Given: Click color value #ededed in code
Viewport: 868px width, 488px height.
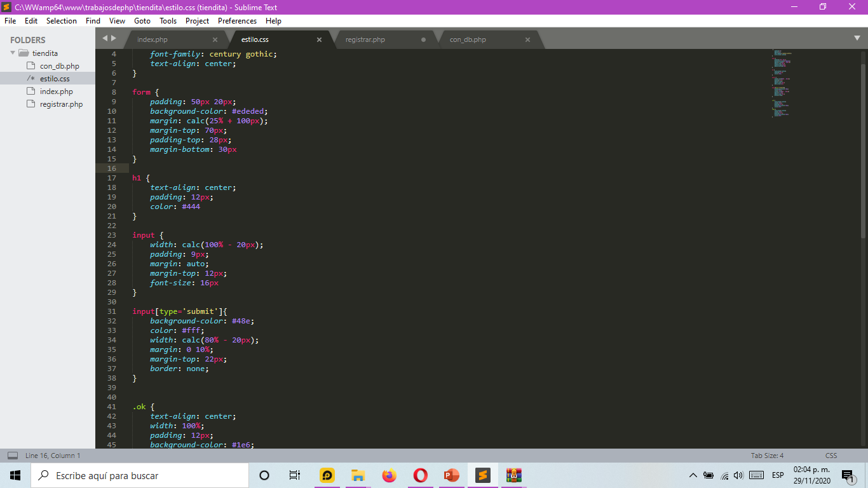Looking at the screenshot, I should [x=248, y=111].
